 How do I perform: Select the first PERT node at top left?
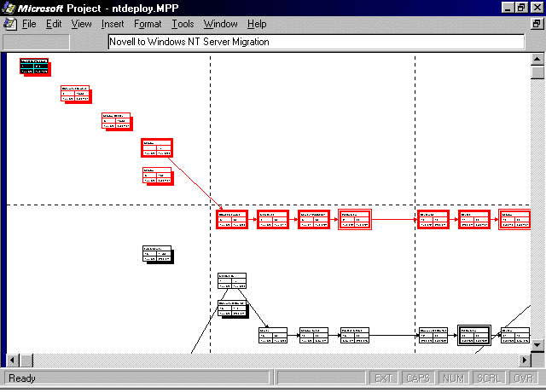click(35, 67)
